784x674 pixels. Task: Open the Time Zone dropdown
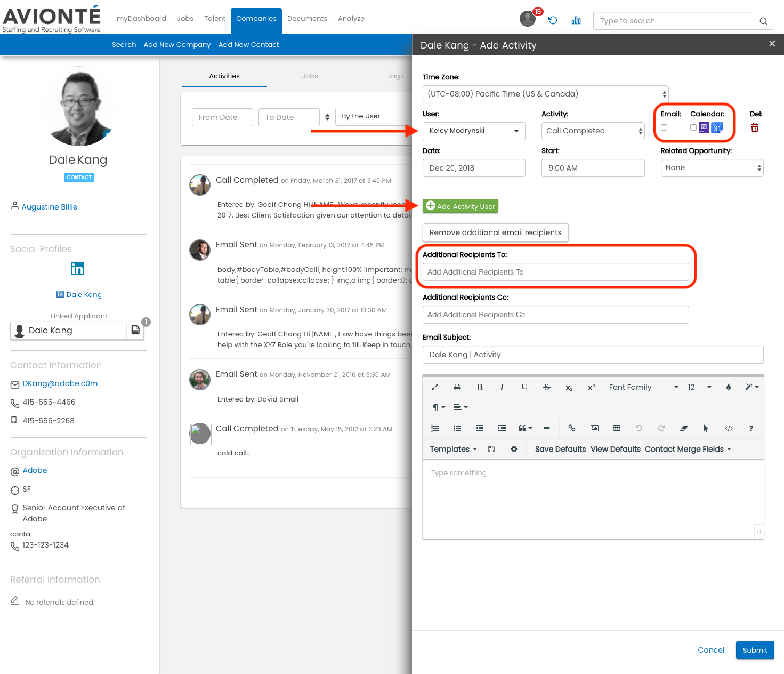point(545,94)
